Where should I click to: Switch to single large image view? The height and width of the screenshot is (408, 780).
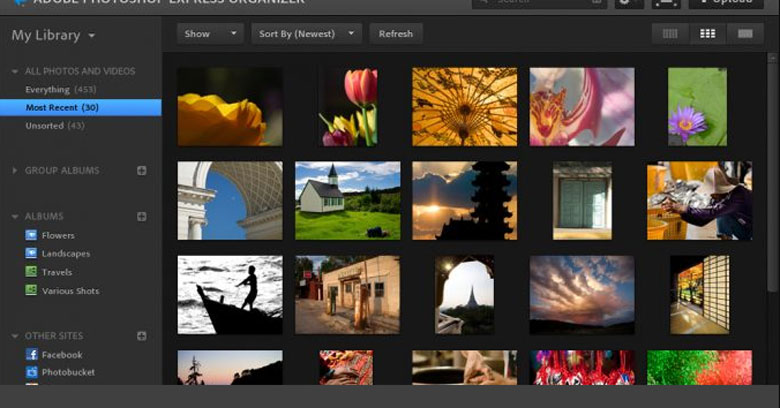coord(745,34)
